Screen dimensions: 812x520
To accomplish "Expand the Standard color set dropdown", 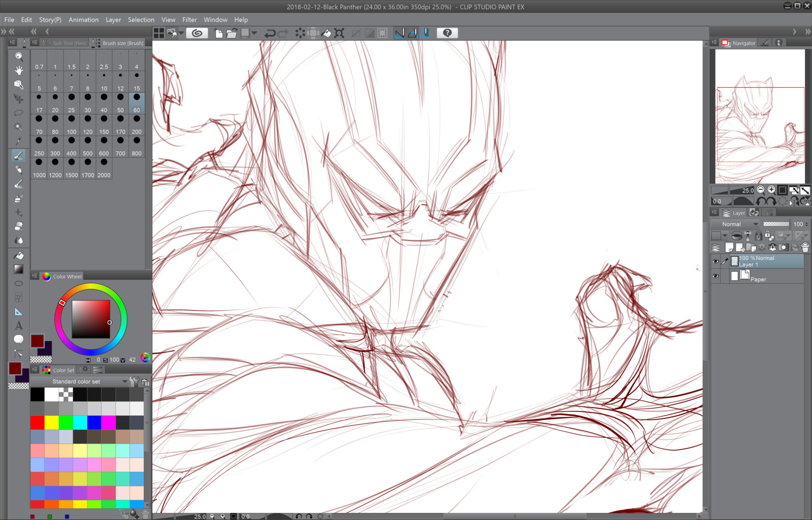I will coord(79,381).
